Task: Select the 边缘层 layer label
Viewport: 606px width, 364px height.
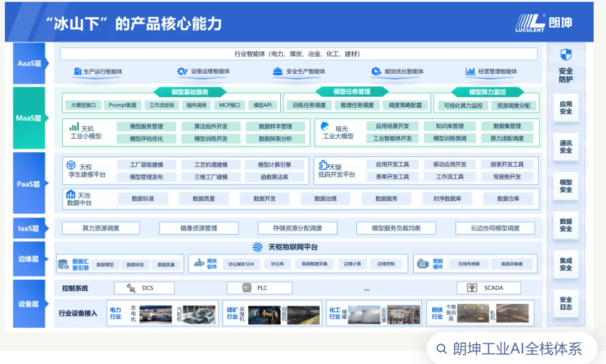Action: pos(30,259)
